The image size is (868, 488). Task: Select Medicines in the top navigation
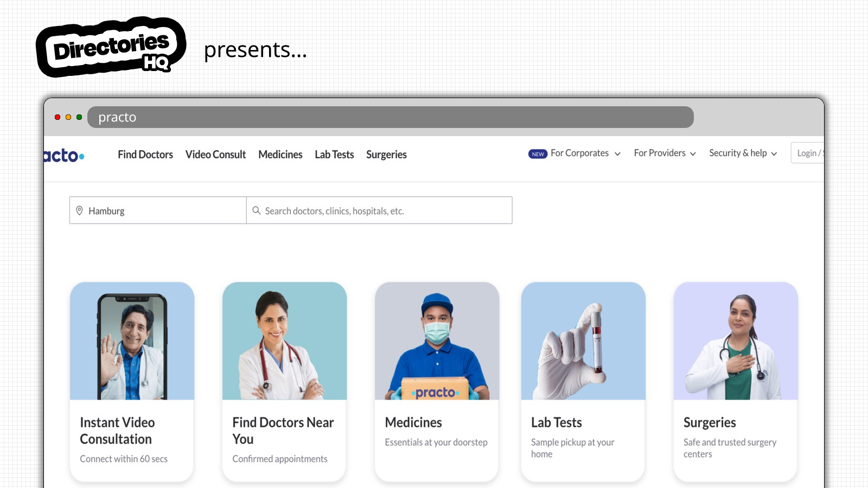280,155
